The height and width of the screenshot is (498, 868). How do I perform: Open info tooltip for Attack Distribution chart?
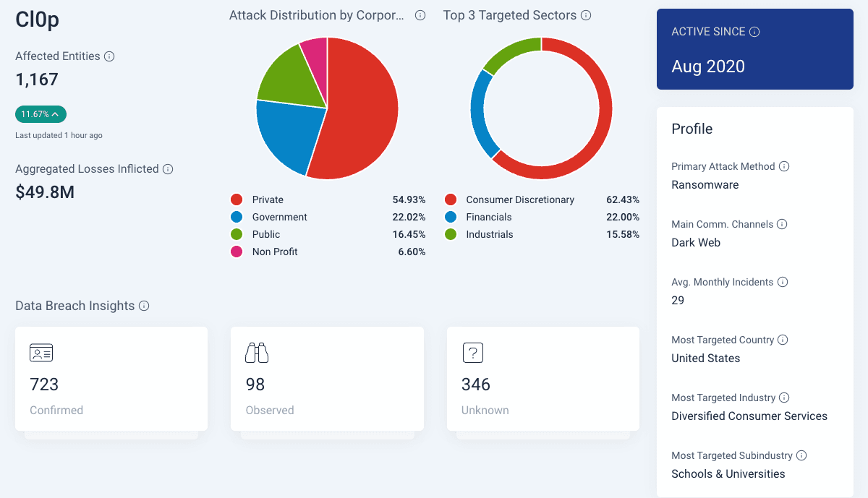(420, 15)
